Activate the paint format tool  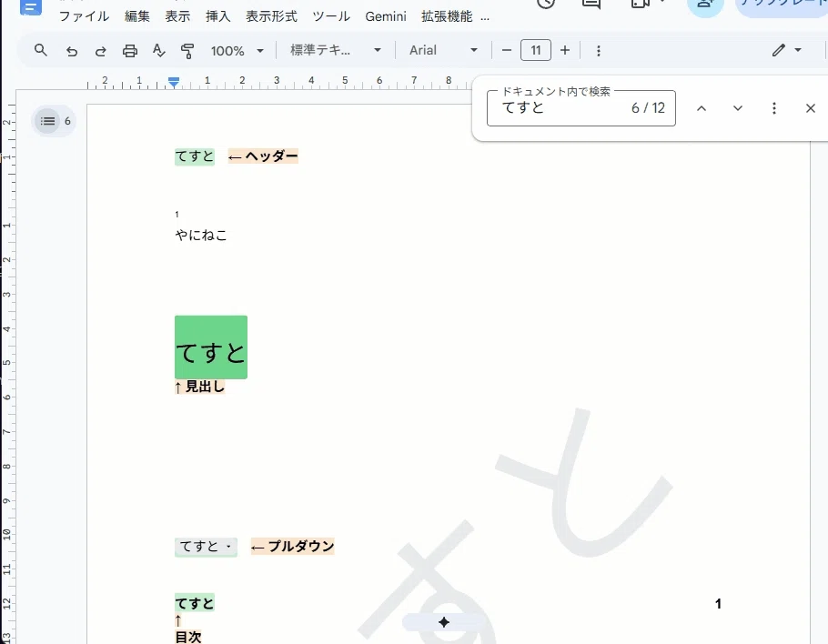point(187,51)
